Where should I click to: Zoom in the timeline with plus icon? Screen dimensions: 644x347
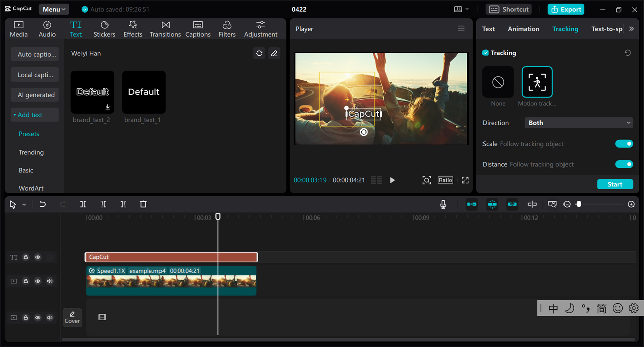631,204
